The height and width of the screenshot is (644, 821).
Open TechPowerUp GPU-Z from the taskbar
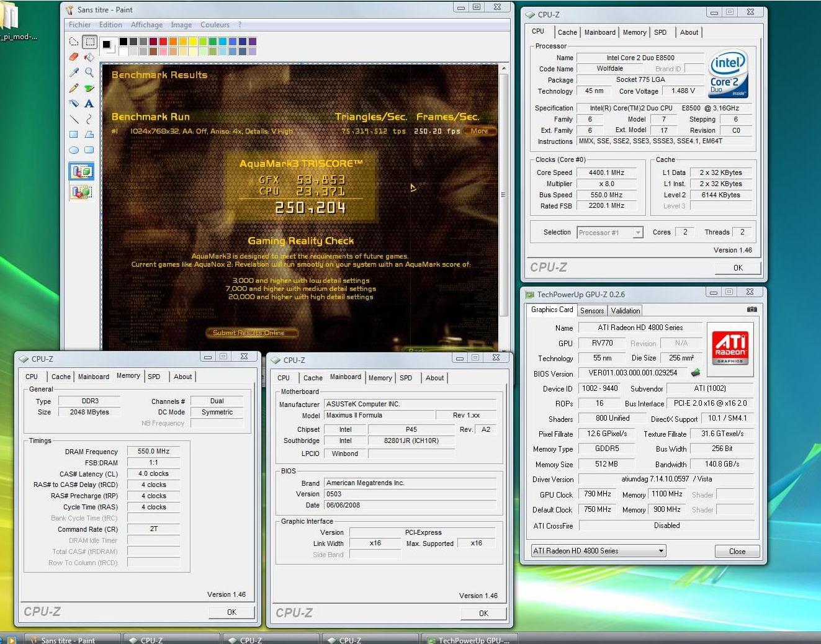coord(470,639)
